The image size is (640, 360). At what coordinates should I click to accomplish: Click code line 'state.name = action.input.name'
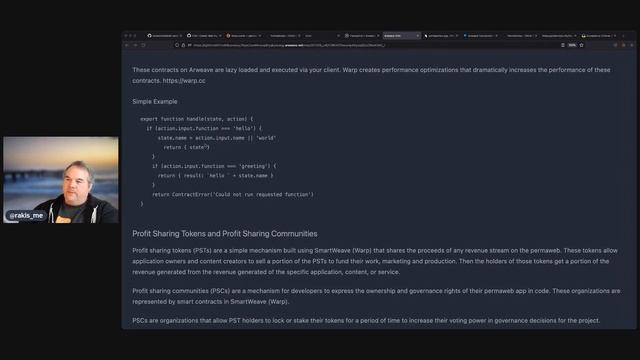point(217,138)
